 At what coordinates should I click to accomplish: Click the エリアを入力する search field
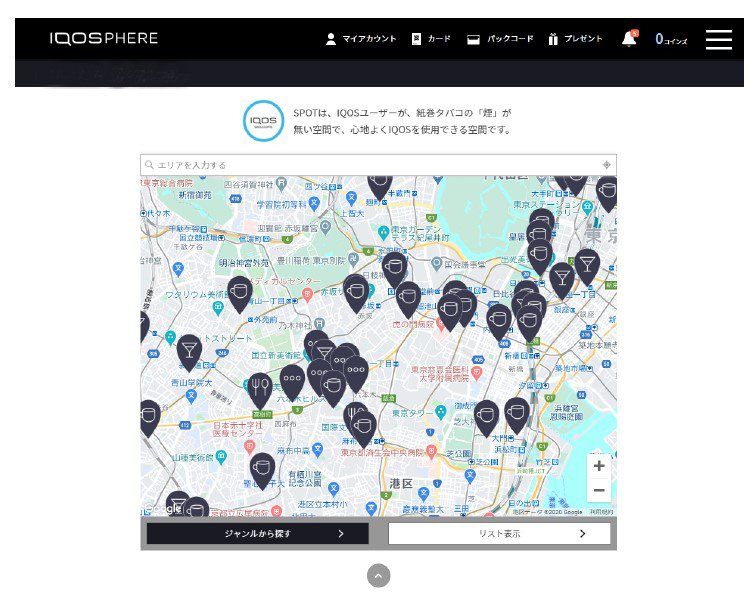point(378,165)
